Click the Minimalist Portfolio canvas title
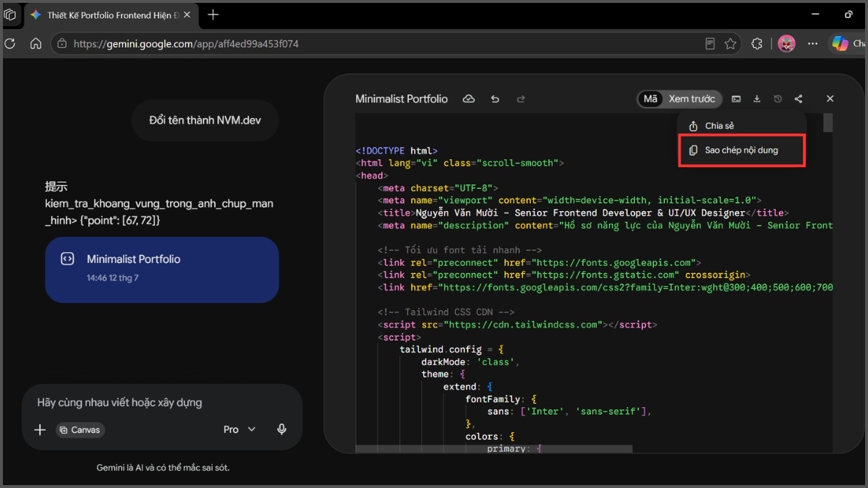The image size is (868, 488). pos(401,99)
